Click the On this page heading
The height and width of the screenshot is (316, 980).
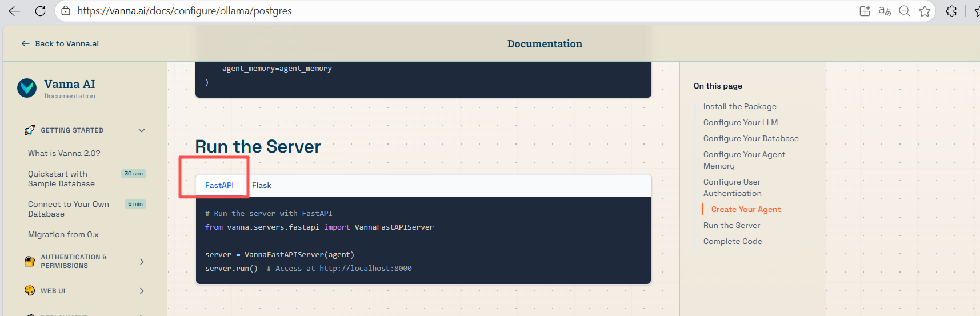click(718, 86)
